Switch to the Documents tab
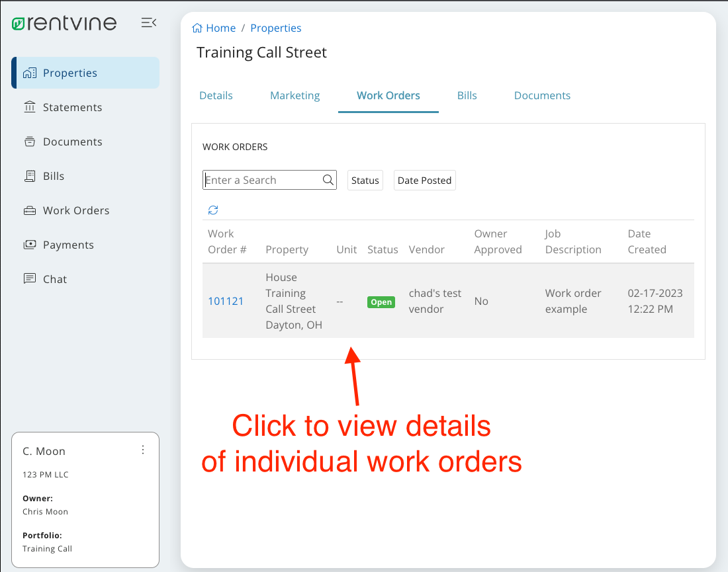The height and width of the screenshot is (572, 728). [x=542, y=95]
